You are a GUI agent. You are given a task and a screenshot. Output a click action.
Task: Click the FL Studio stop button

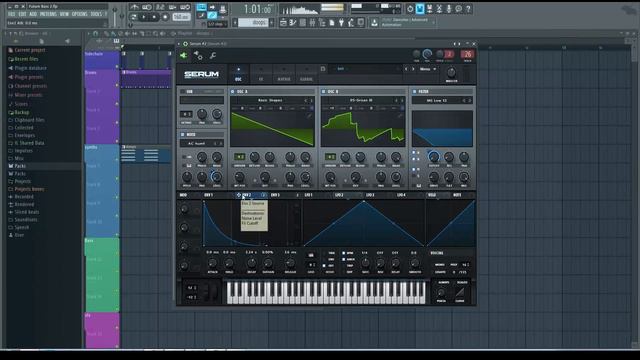click(154, 17)
